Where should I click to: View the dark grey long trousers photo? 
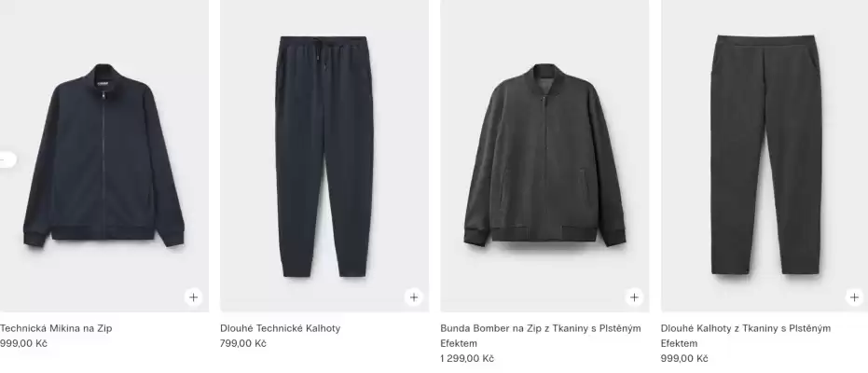point(765,156)
